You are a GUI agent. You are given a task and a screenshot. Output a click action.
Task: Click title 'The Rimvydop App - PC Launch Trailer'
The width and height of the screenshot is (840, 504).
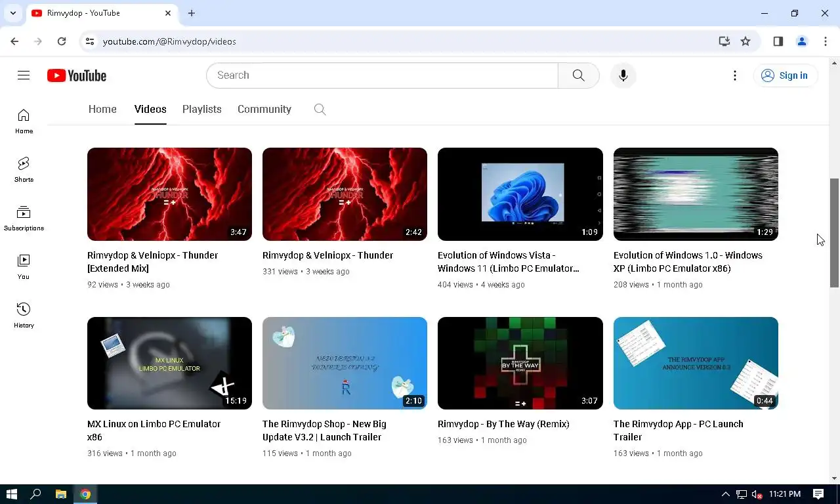tap(679, 430)
